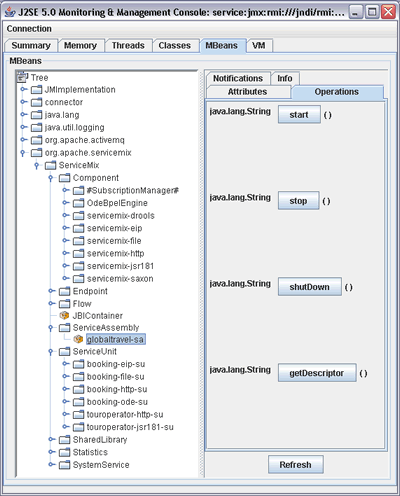
Task: Click the SharedLibrary folder icon
Action: (x=65, y=440)
